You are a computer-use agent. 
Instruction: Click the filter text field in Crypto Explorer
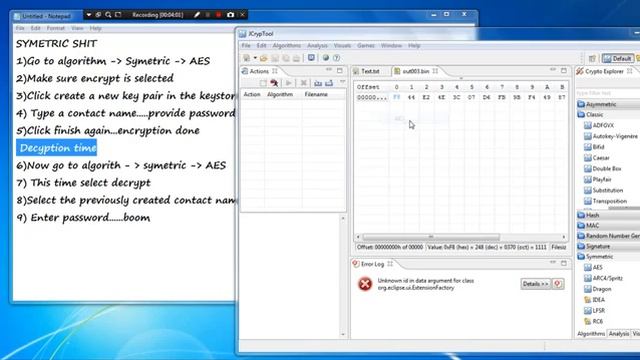click(x=608, y=93)
